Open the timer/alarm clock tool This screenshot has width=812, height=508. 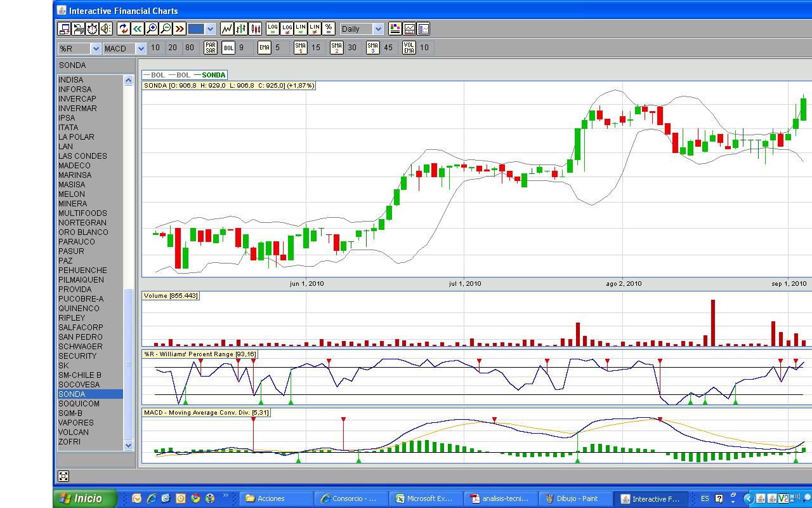(x=92, y=29)
